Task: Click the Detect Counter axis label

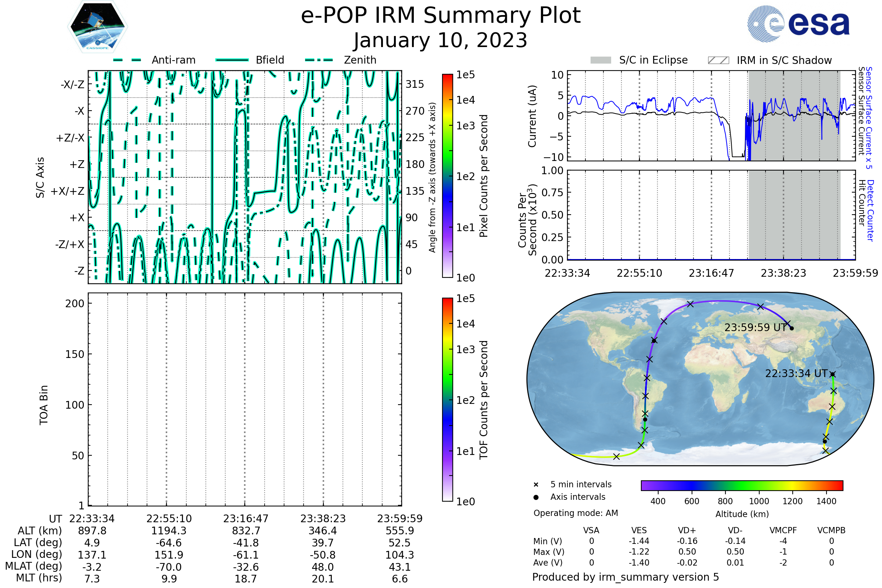Action: [x=870, y=211]
